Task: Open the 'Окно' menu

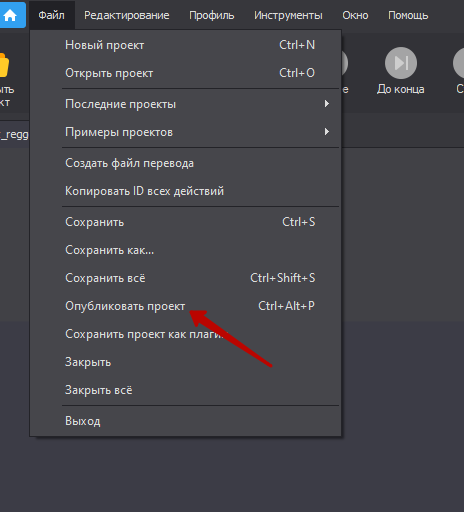Action: point(355,15)
